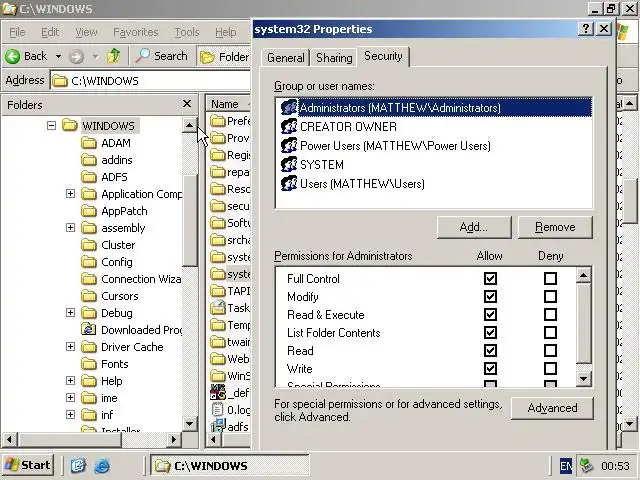Select the 0.log file icon
The image size is (640, 480).
coord(218,410)
